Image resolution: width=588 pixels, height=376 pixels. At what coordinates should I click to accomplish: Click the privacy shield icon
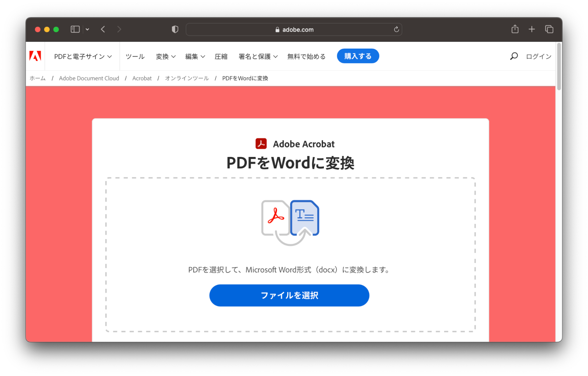tap(175, 29)
